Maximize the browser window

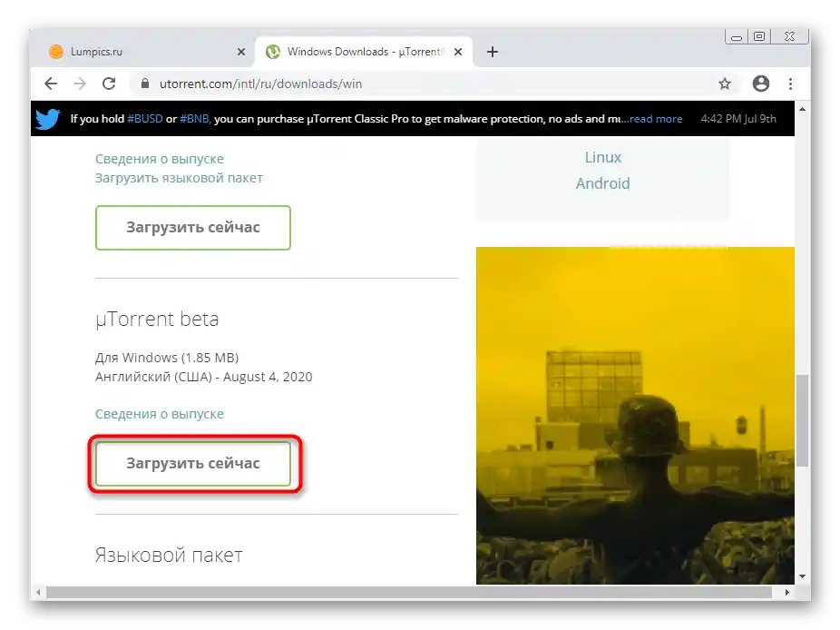point(759,36)
